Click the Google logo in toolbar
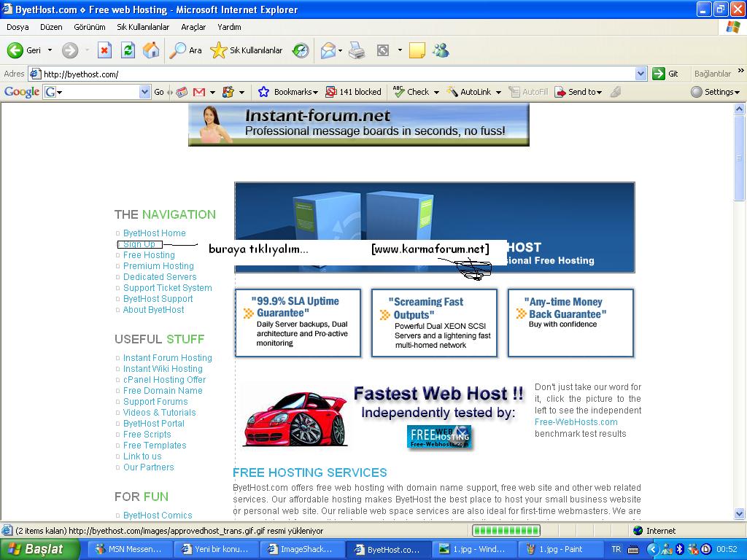The width and height of the screenshot is (747, 560). (x=22, y=92)
